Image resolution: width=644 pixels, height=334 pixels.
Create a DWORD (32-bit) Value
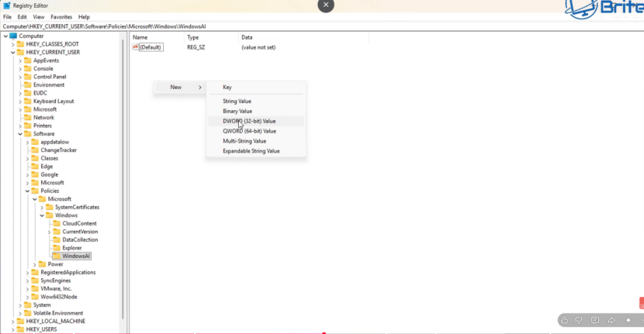pos(256,121)
